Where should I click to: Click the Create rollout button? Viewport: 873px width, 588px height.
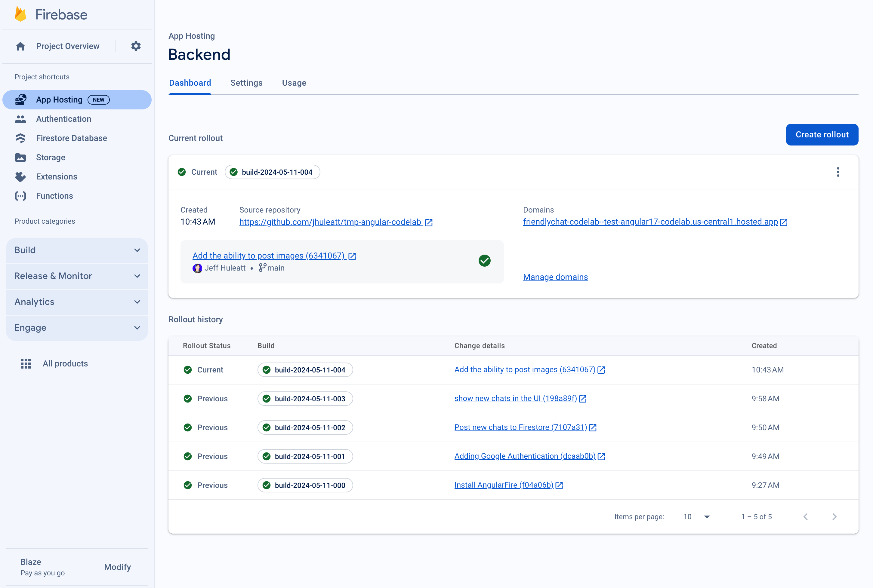[822, 134]
